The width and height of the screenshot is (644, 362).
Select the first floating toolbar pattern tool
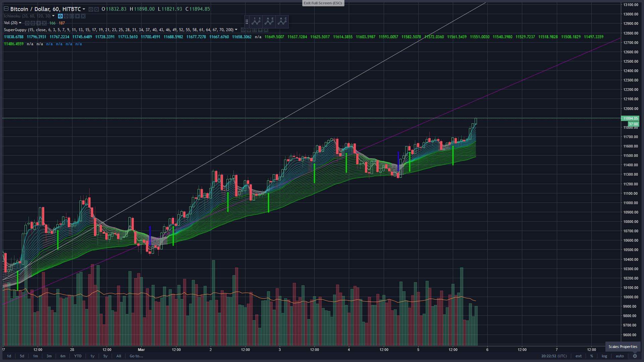pos(256,21)
